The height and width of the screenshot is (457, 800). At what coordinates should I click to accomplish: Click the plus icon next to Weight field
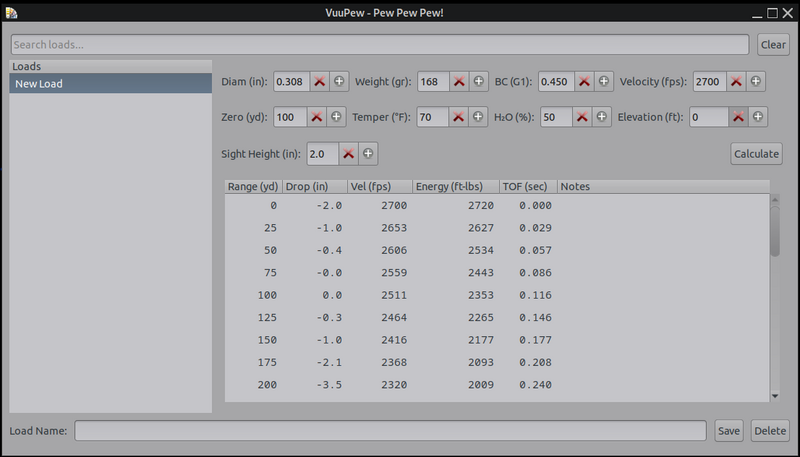click(478, 81)
